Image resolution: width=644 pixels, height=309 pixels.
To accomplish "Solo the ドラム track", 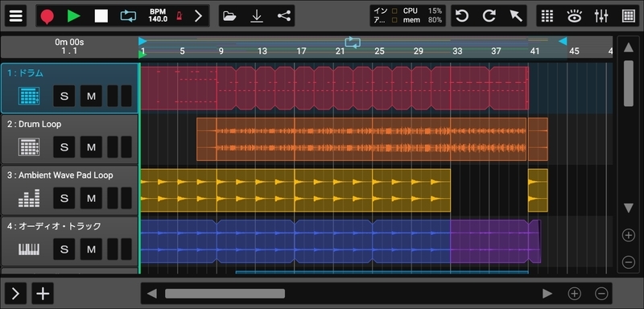I will (x=64, y=96).
